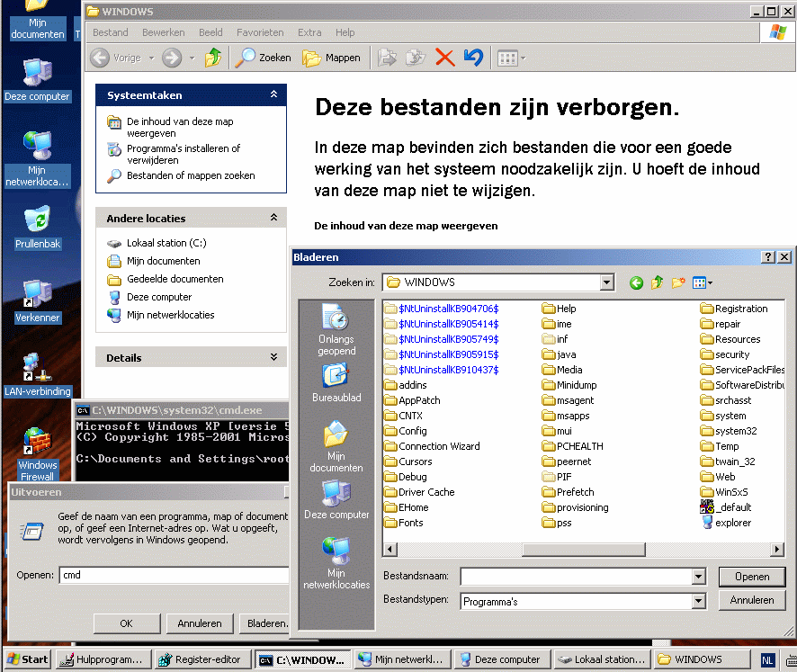Open the Favorieten menu
Screen dimensions: 797x672
pyautogui.click(x=260, y=32)
